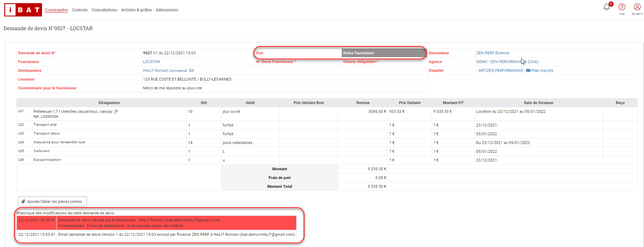Select the 933.53 € unit price
Image resolution: width=644 pixels, height=247 pixels.
coord(397,111)
